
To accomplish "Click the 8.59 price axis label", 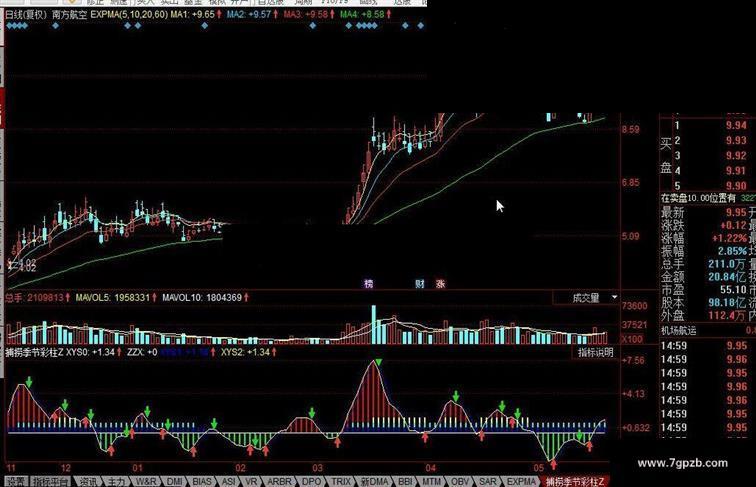I will coord(631,130).
